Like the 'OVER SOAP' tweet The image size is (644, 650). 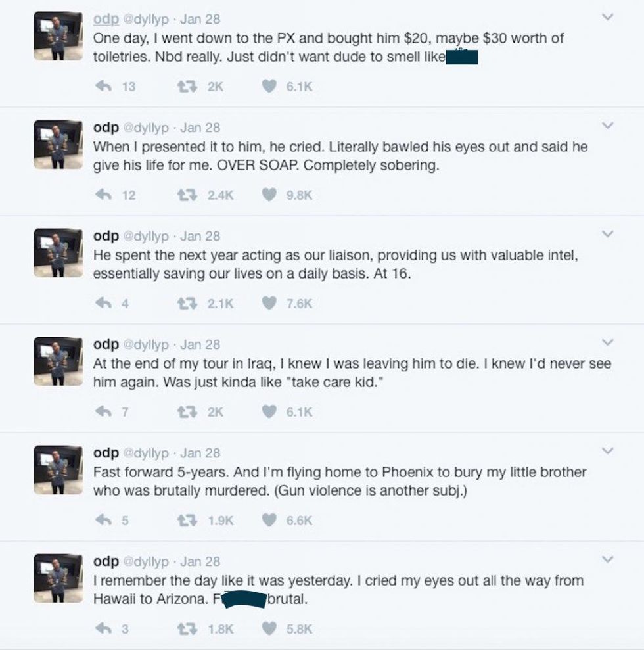(269, 195)
